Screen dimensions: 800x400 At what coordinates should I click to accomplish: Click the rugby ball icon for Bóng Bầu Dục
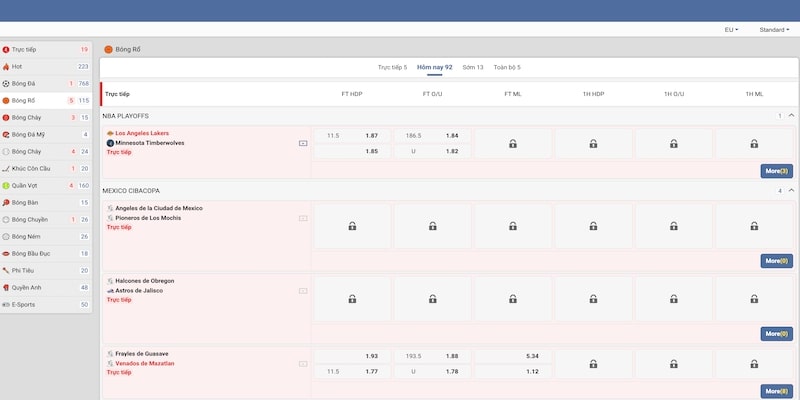pos(6,253)
